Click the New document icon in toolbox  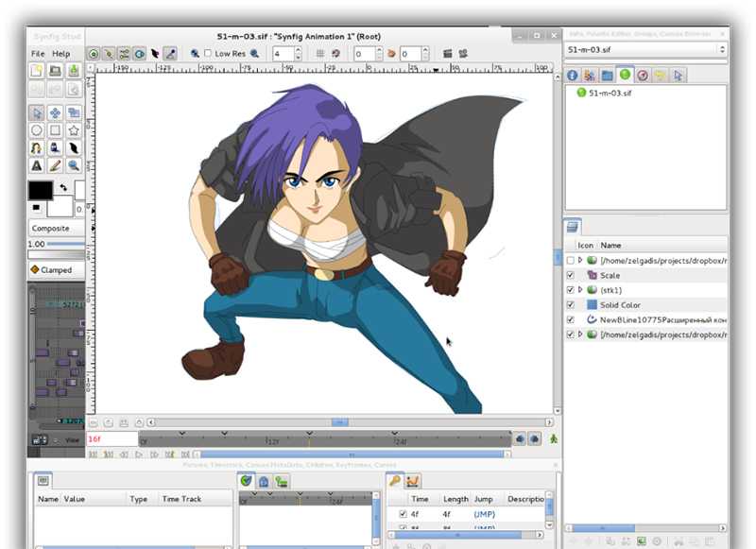(37, 71)
